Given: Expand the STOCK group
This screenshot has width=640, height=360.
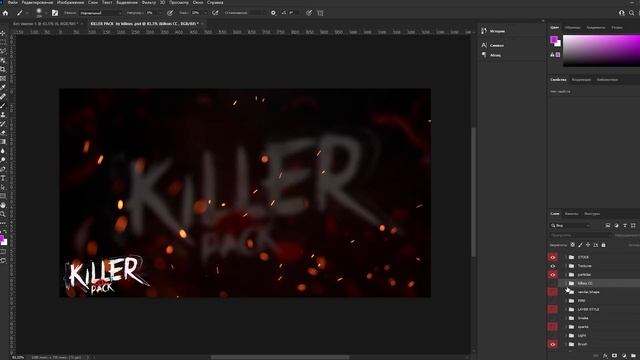Looking at the screenshot, I should (566, 257).
